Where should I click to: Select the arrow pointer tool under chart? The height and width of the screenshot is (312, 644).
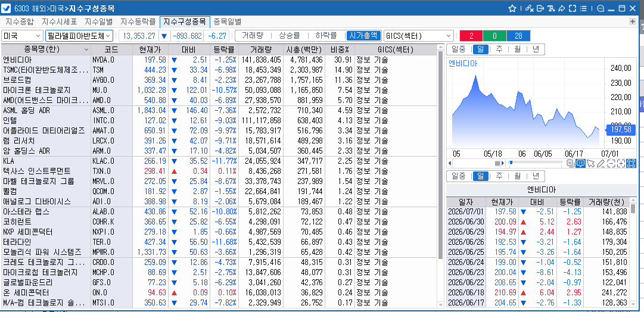tap(591, 163)
